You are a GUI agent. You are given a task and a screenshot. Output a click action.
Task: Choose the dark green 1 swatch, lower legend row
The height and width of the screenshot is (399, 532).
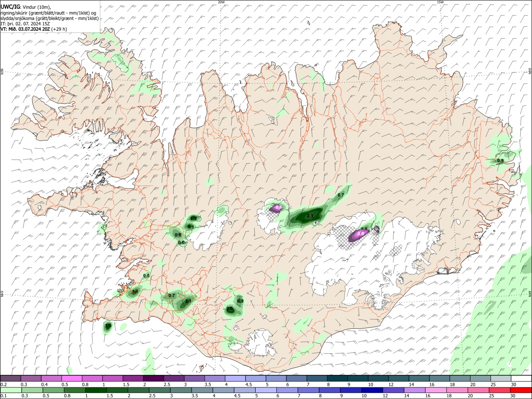(x=96, y=390)
